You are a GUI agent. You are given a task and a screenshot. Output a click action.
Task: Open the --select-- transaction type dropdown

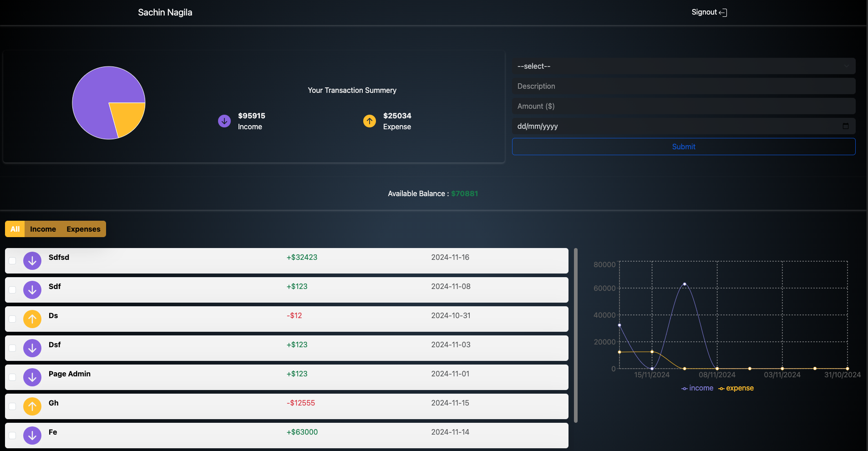(x=683, y=66)
